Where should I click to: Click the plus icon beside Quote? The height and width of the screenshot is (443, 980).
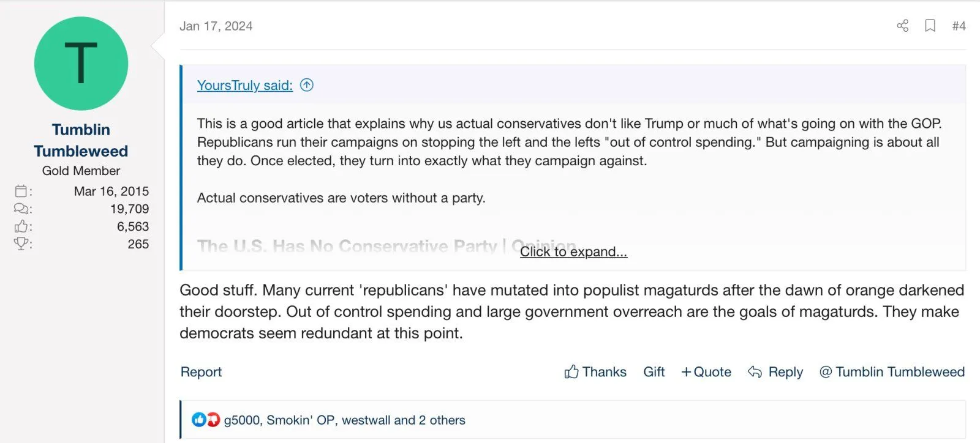tap(686, 372)
